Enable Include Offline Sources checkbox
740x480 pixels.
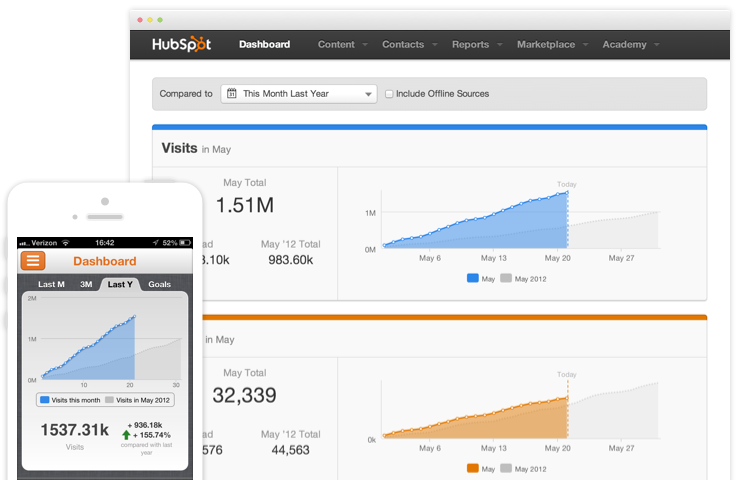tap(389, 94)
